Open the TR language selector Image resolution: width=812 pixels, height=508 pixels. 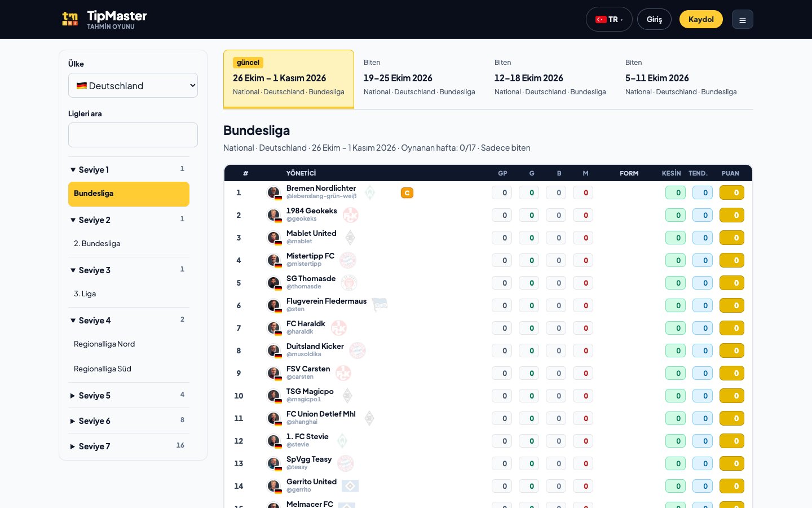[609, 19]
